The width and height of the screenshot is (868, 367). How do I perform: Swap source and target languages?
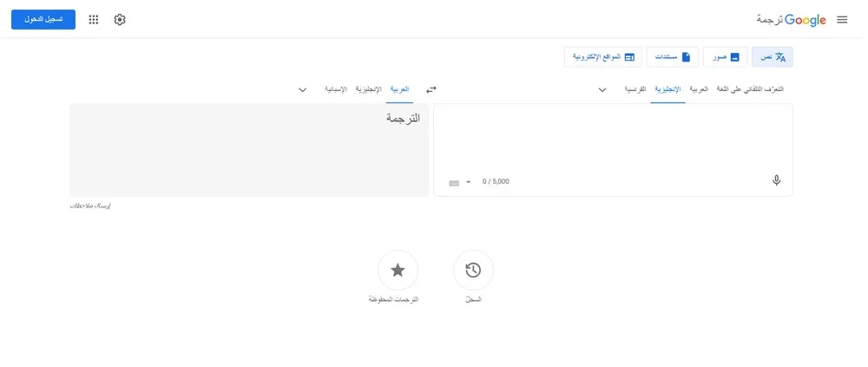pos(431,89)
